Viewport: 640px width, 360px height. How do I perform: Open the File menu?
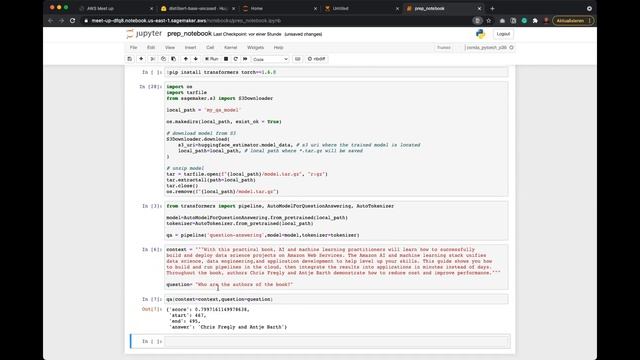[x=133, y=48]
